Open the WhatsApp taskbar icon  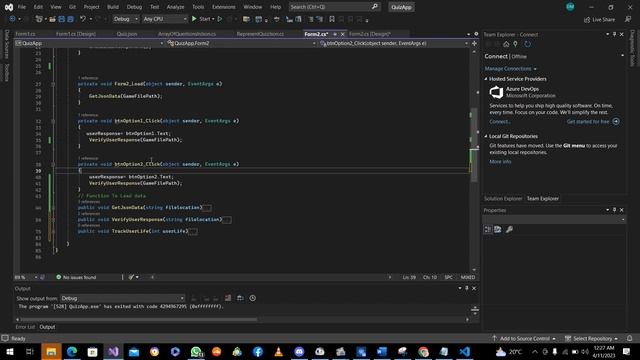[x=196, y=351]
